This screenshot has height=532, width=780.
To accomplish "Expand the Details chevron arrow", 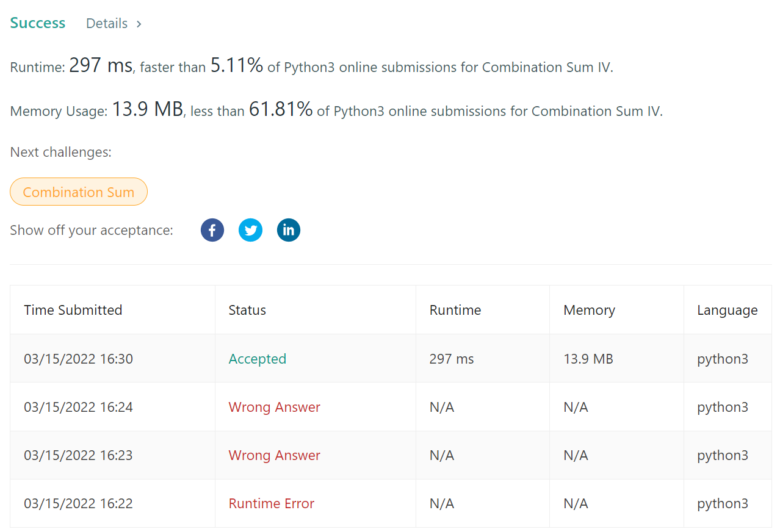I will [139, 24].
